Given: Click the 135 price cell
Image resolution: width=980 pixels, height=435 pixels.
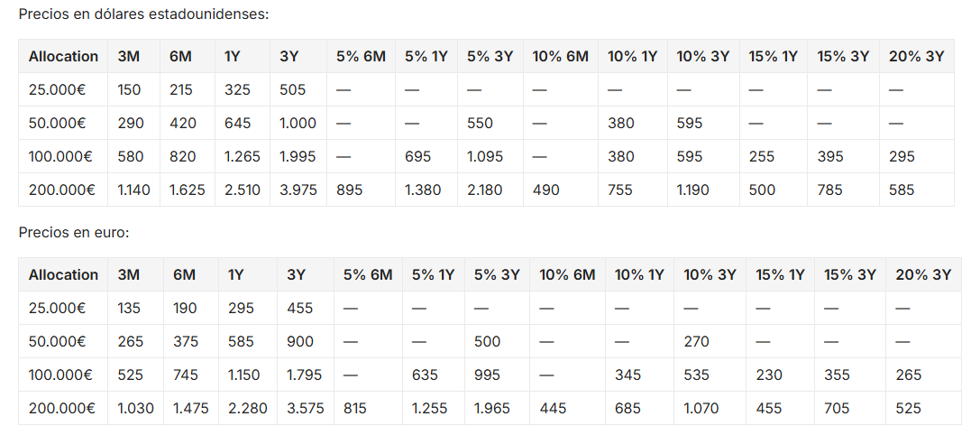Looking at the screenshot, I should point(130,308).
